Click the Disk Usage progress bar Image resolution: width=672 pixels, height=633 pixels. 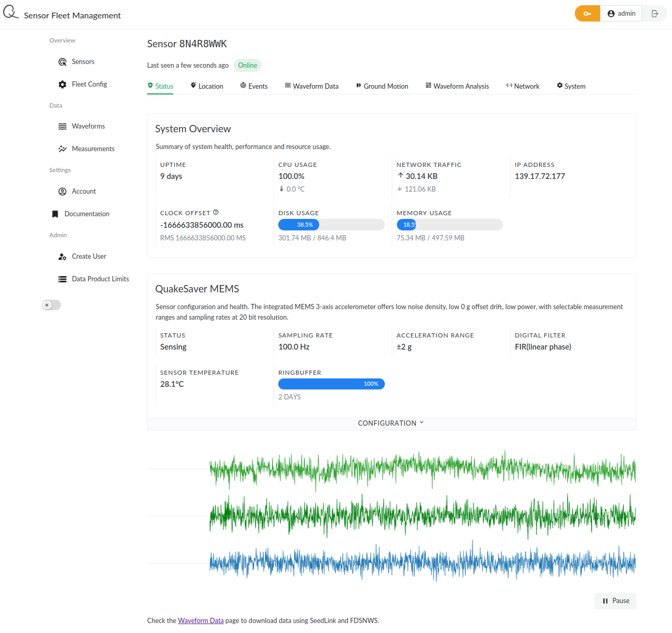(331, 225)
